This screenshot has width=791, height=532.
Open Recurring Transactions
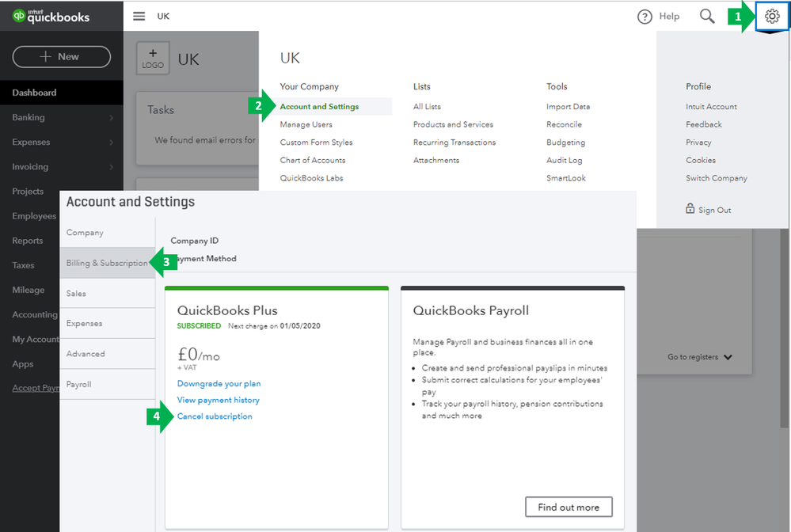454,142
